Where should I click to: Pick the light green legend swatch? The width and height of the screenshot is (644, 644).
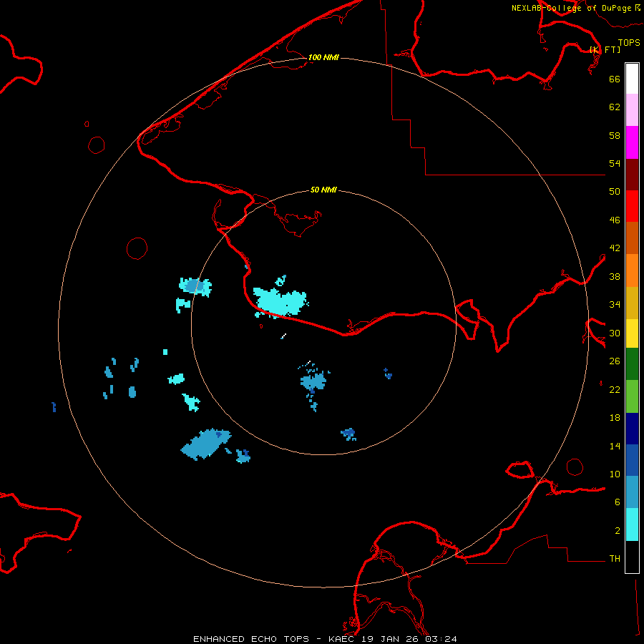coord(632,396)
